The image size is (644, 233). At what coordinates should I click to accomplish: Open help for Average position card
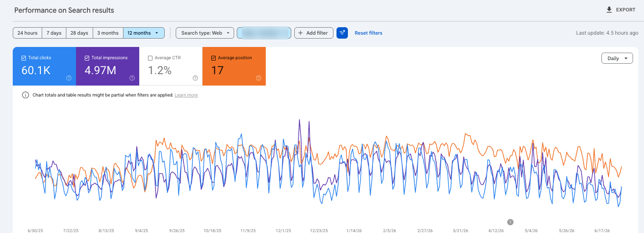pos(259,78)
